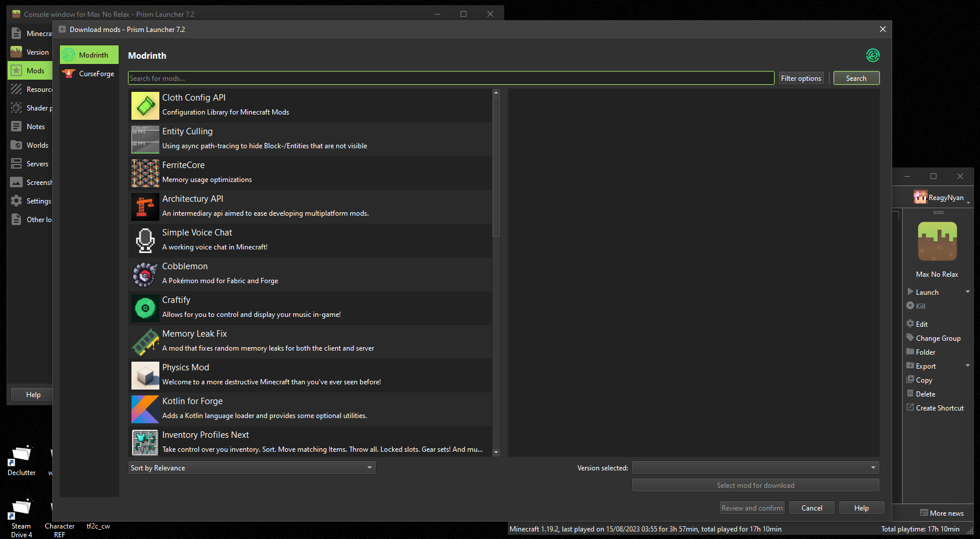
Task: Open the Settings page in console window sidebar
Action: (x=30, y=201)
